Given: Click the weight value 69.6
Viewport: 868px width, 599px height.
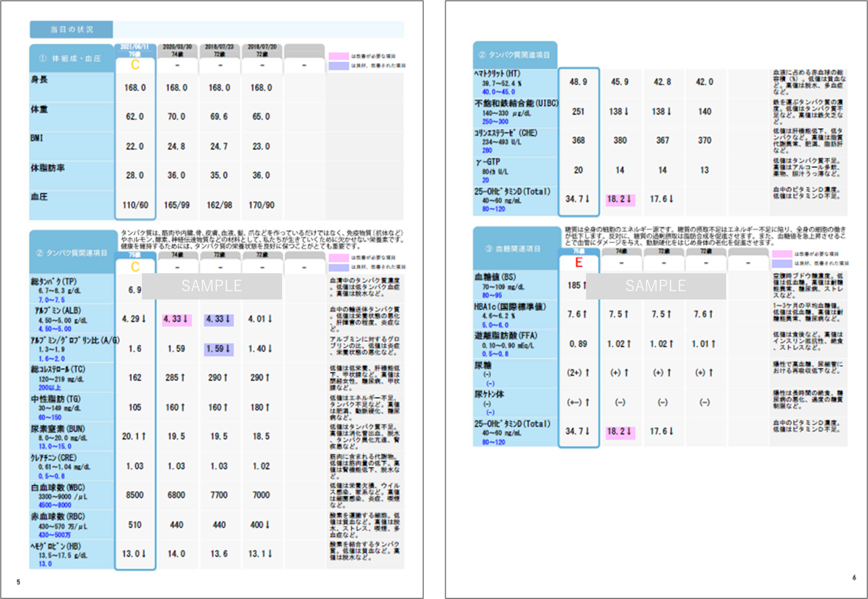Looking at the screenshot, I should pos(219,117).
